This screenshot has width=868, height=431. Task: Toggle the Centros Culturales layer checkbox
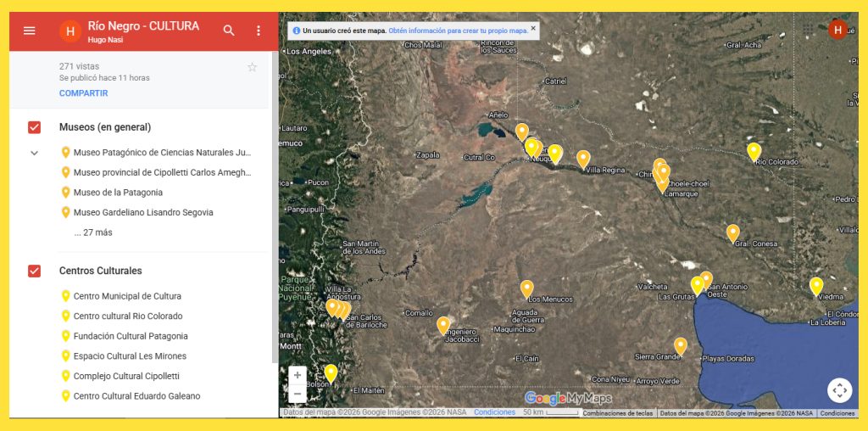tap(35, 271)
